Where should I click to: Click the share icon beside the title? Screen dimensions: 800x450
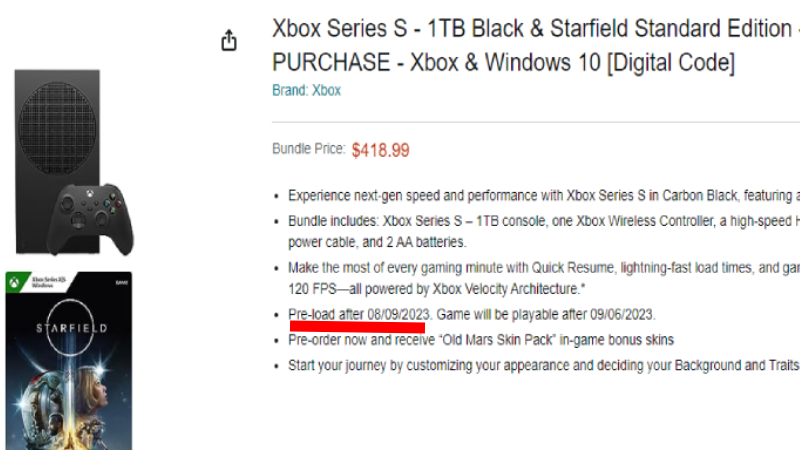[230, 41]
